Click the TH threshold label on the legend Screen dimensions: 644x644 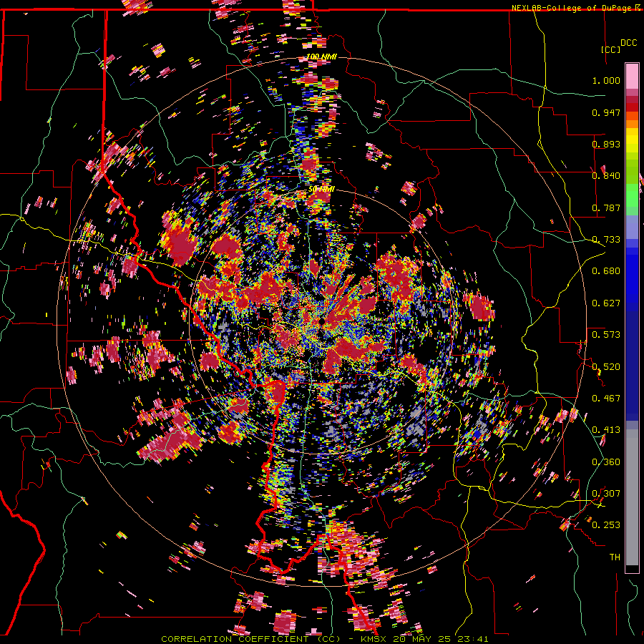click(615, 557)
